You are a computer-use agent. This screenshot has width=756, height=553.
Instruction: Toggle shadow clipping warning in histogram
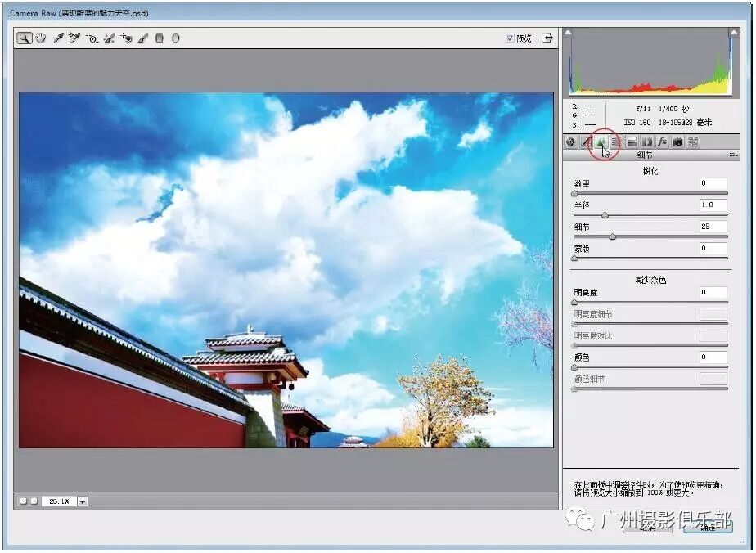(x=569, y=34)
